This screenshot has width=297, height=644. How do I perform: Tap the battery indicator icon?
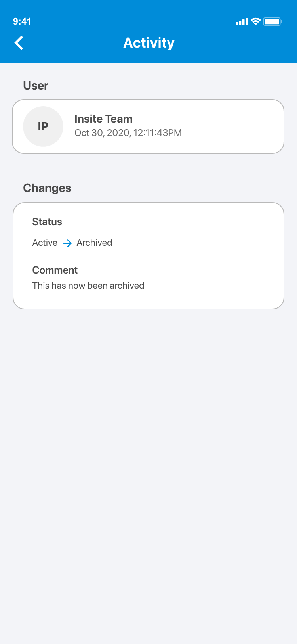click(273, 22)
